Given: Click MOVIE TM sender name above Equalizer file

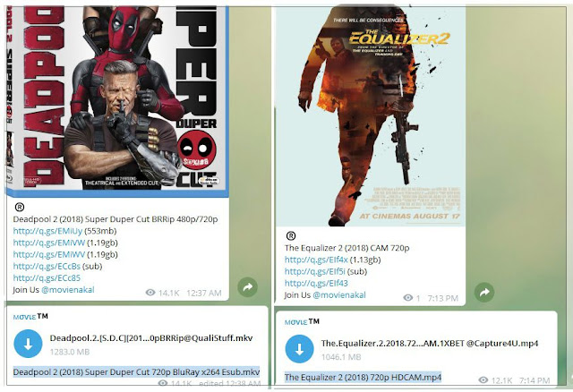Looking at the screenshot, I should (x=302, y=322).
